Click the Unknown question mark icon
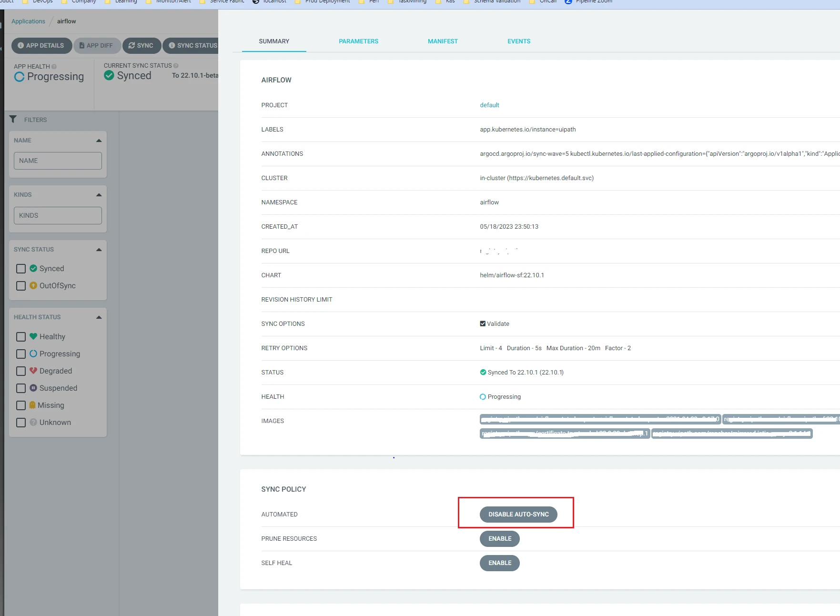 [x=33, y=422]
